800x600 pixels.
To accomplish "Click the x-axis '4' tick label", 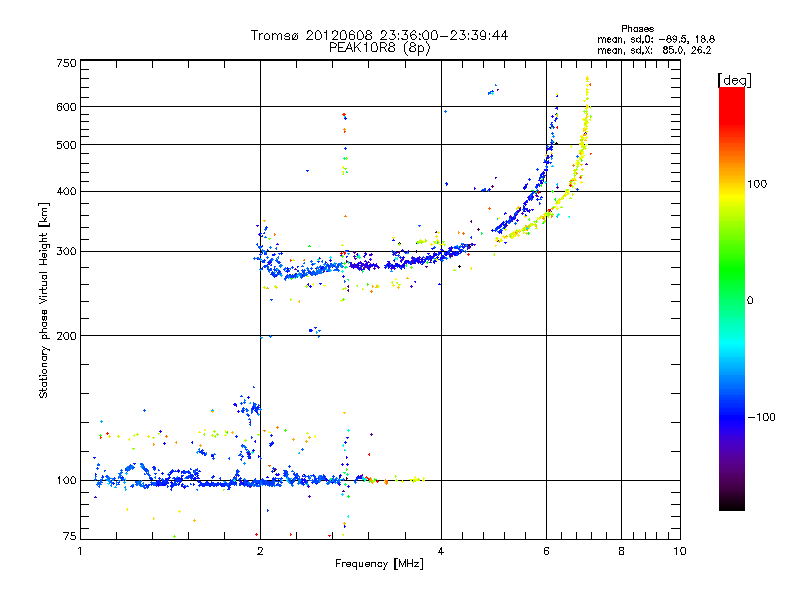I will pyautogui.click(x=441, y=551).
